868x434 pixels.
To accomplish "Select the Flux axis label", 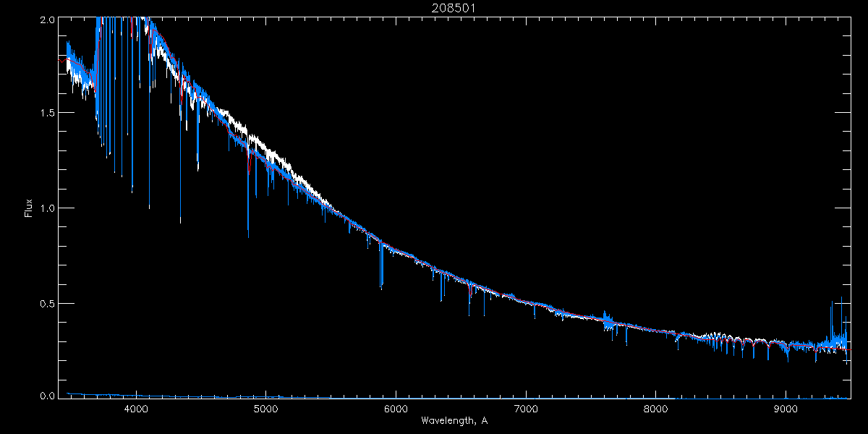I will click(28, 208).
